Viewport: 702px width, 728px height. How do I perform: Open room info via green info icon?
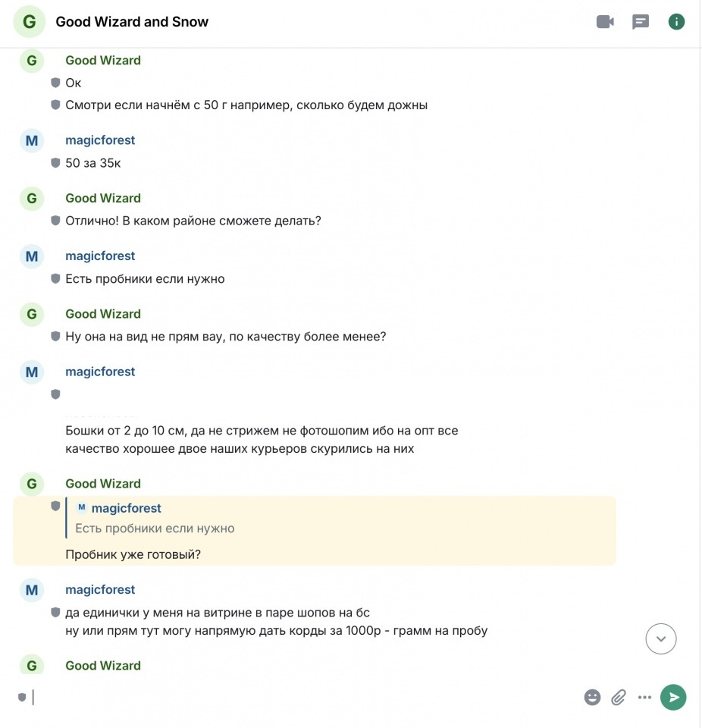(676, 22)
